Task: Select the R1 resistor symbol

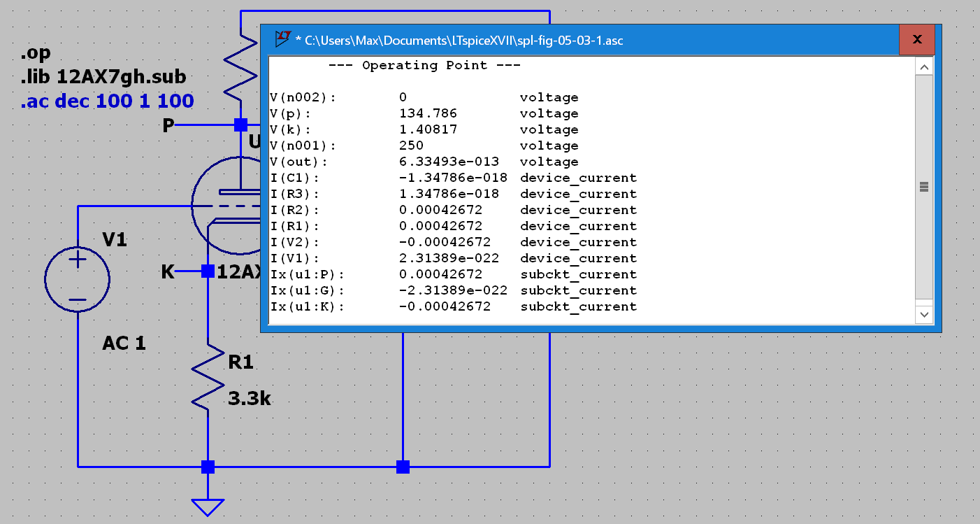Action: (208, 376)
